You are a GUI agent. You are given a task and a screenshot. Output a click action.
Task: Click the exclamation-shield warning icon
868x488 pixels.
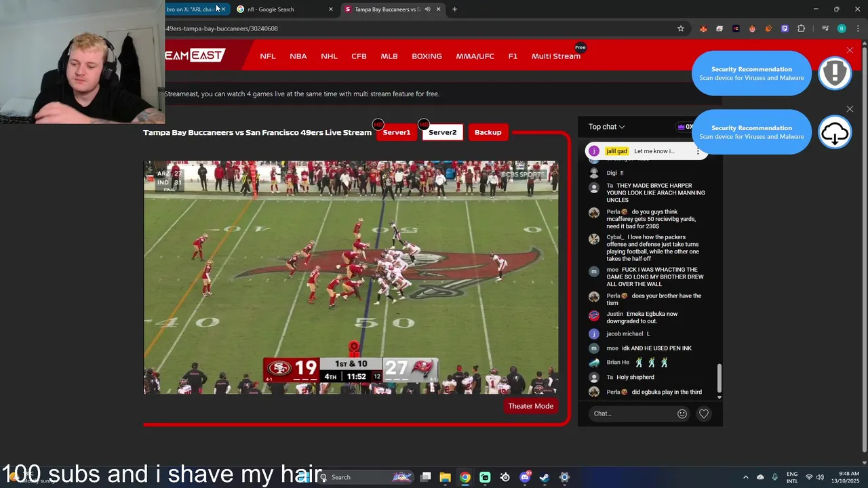click(835, 73)
